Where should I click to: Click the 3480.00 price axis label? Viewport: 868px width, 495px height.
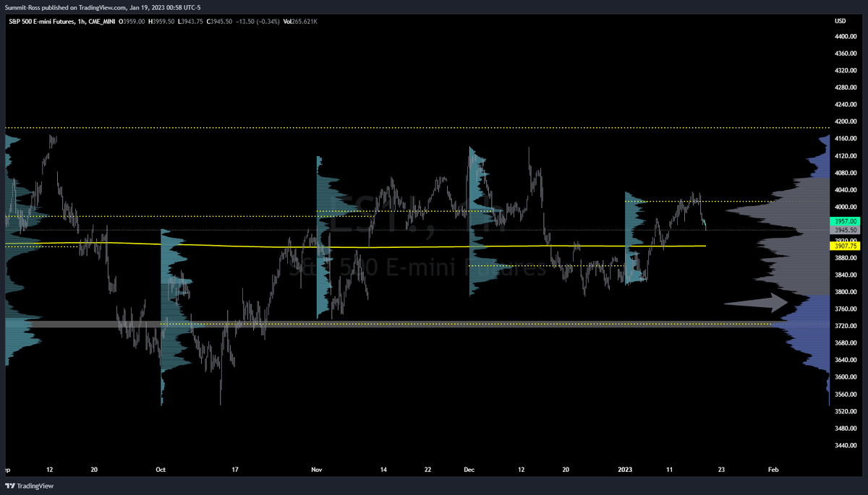point(845,429)
